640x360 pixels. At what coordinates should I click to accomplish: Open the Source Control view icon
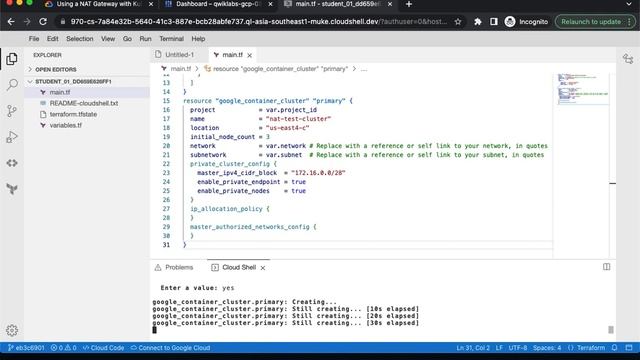tap(12, 111)
